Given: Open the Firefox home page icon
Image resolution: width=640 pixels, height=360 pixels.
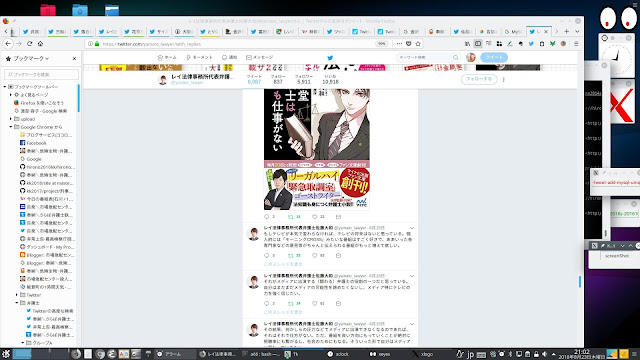Looking at the screenshot, I should pos(40,44).
